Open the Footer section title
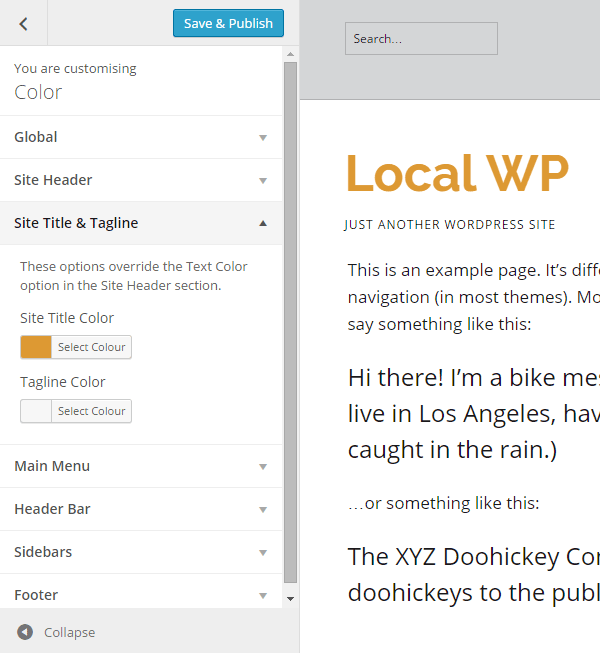Viewport: 600px width, 653px height. tap(36, 595)
